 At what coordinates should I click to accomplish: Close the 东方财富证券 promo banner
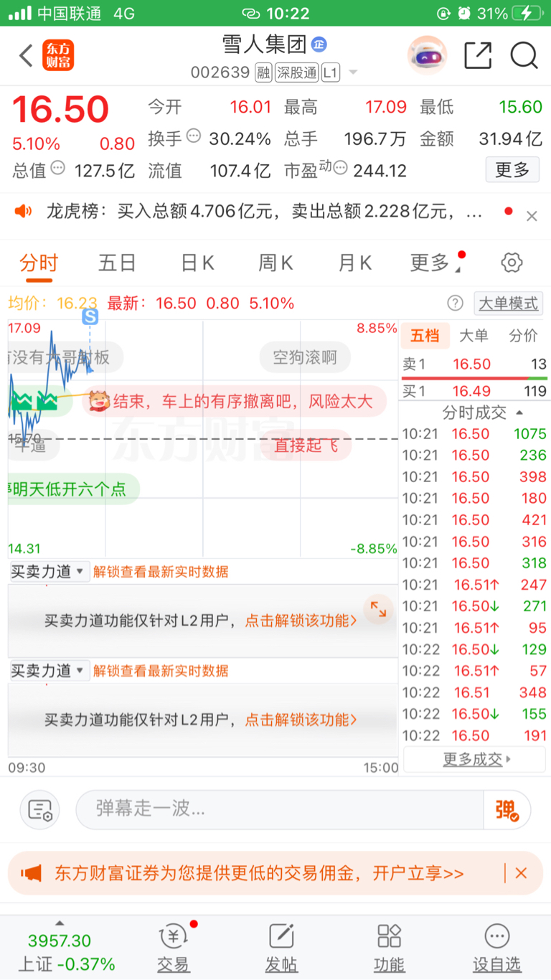[x=521, y=873]
